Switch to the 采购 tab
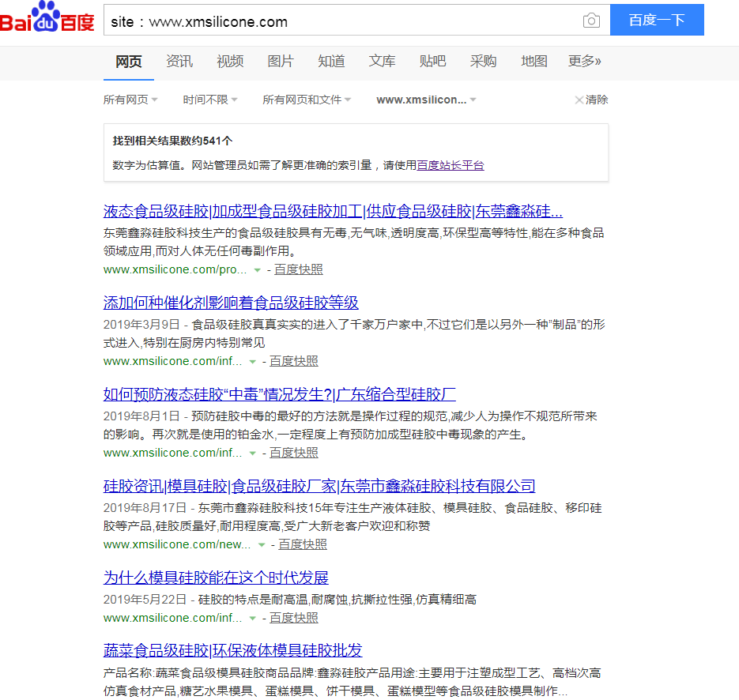This screenshot has width=739, height=700. point(483,62)
